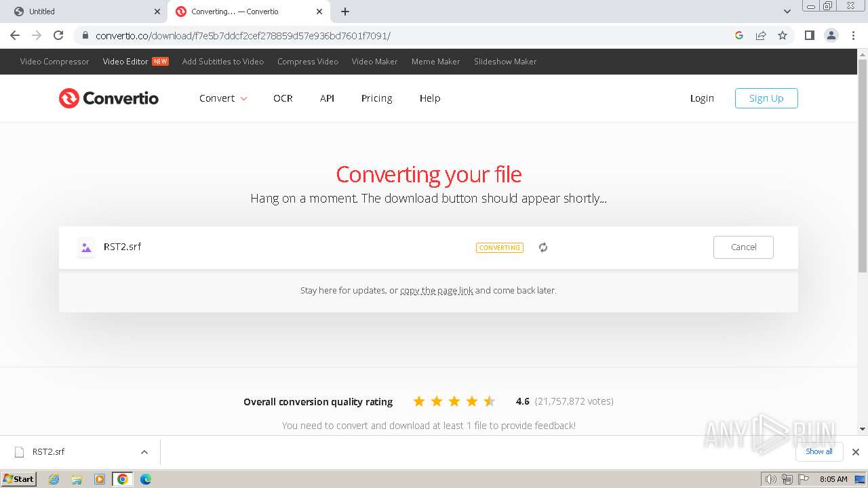Screen dimensions: 868x488
Task: Close the Converting Convertio tab
Action: [x=319, y=12]
